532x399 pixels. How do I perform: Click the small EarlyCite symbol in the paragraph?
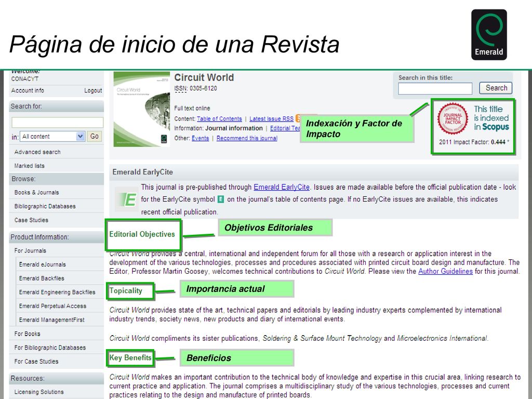220,199
